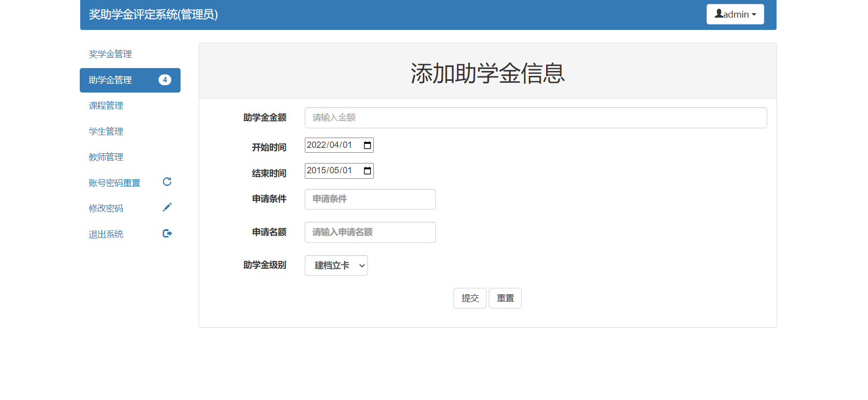Click 退出系统 to log out

coord(130,235)
